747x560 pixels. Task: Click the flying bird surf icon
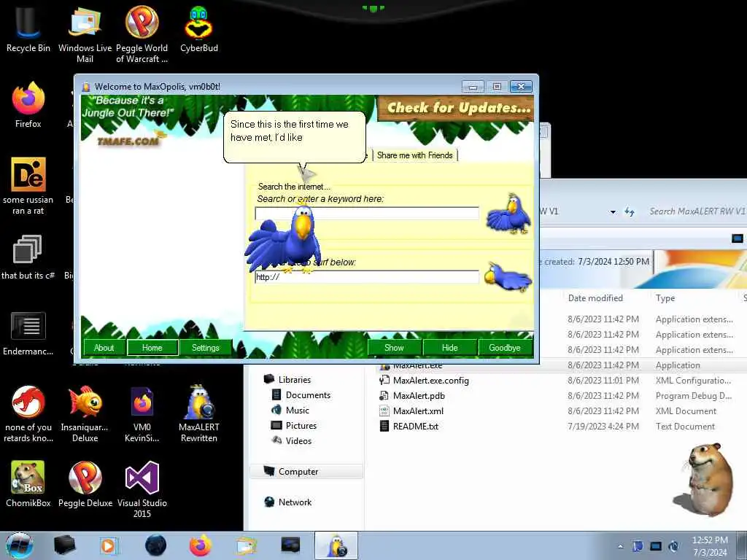[x=508, y=276]
